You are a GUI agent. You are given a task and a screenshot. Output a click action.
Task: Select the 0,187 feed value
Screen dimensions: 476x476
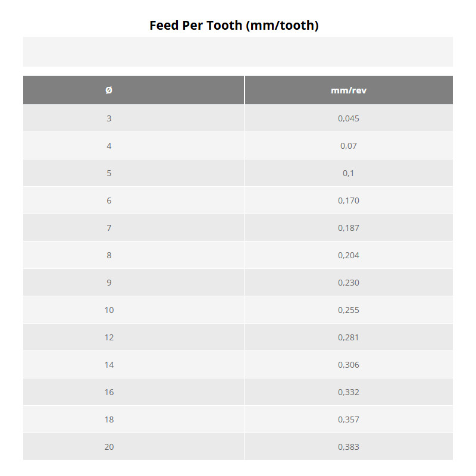click(x=349, y=228)
